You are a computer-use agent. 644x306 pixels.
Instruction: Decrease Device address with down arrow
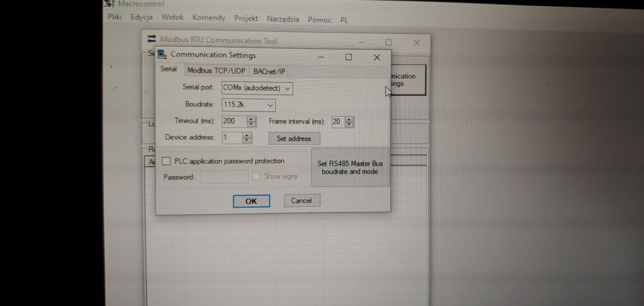(x=247, y=141)
